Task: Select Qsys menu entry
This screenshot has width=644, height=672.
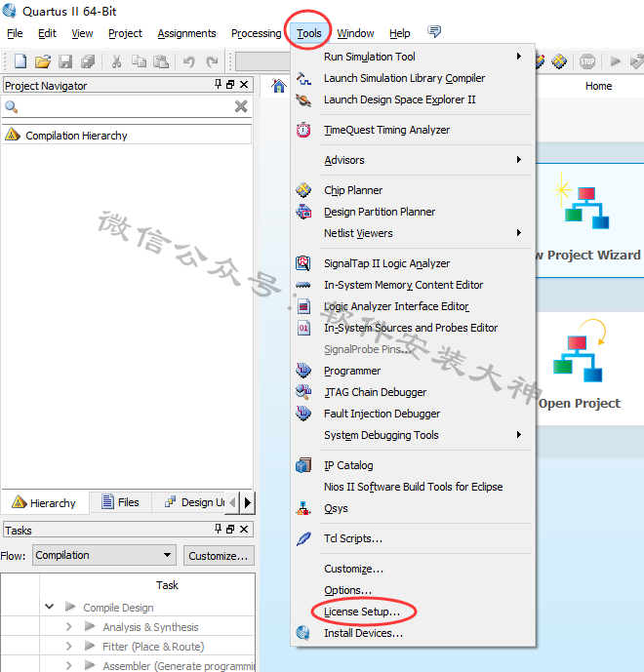Action: point(413,508)
